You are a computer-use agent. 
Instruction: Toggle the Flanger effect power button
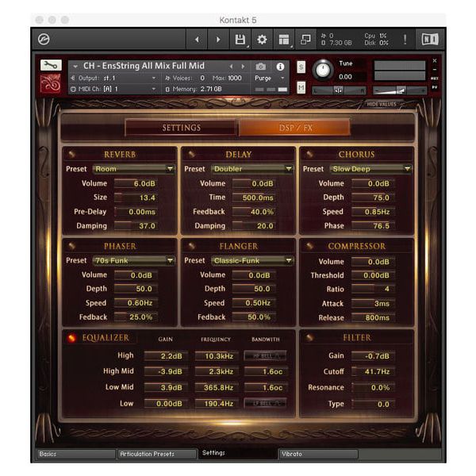[x=191, y=246]
